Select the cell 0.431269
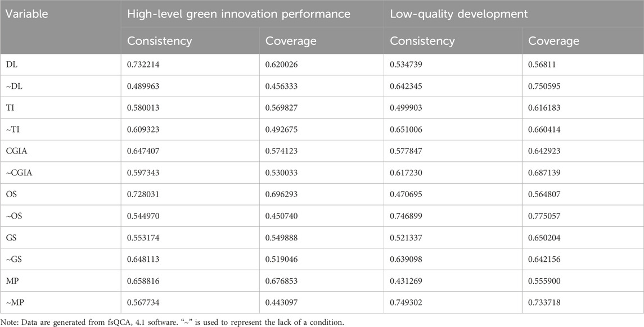Image resolution: width=644 pixels, height=327 pixels. click(x=406, y=281)
